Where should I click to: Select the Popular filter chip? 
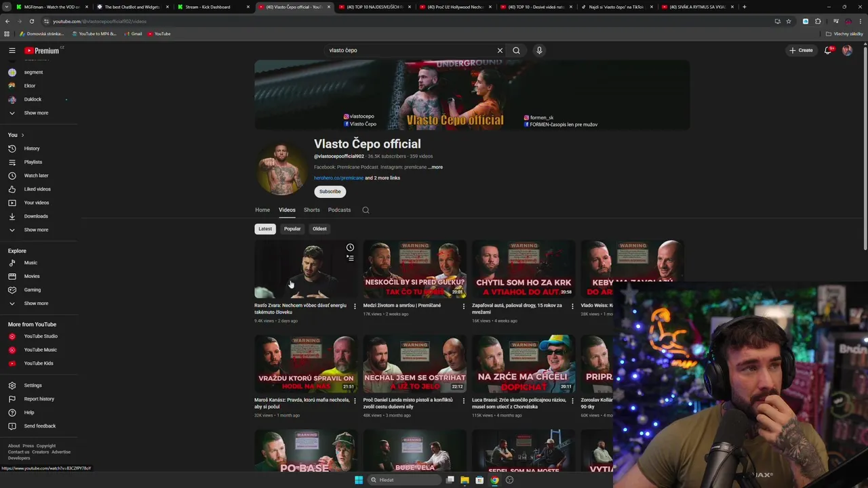coord(292,228)
